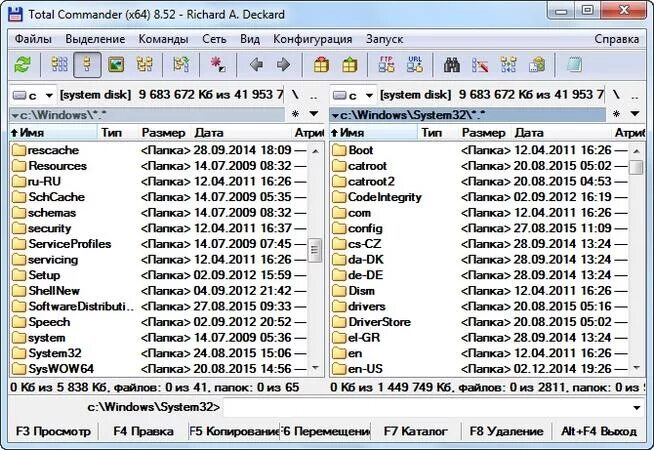The width and height of the screenshot is (654, 450).
Task: Open URL new FTP connection icon
Action: tap(415, 65)
